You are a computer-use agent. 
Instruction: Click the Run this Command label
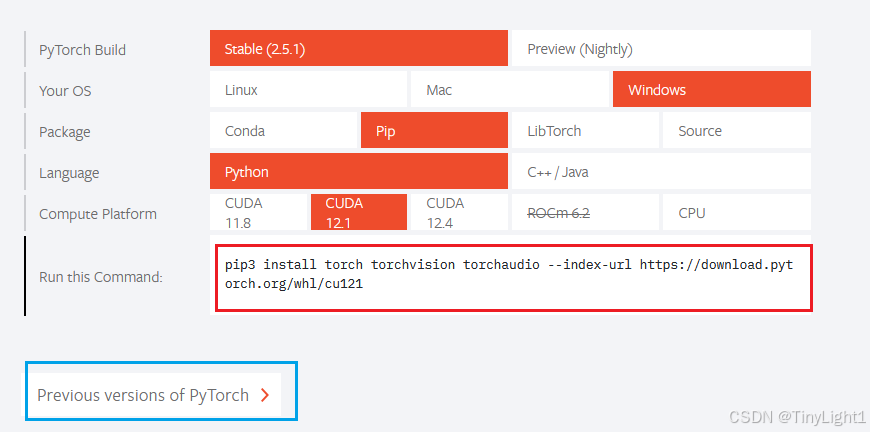[100, 277]
